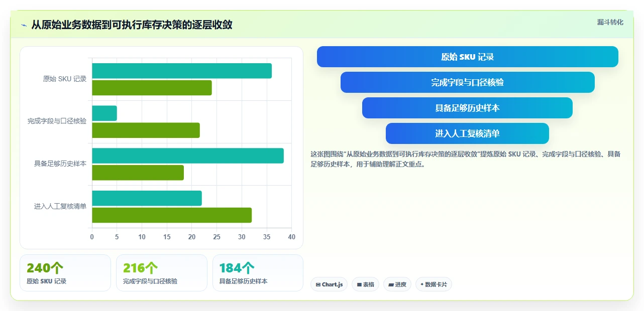Click the 240个 stat card
This screenshot has width=644, height=311.
click(65, 273)
